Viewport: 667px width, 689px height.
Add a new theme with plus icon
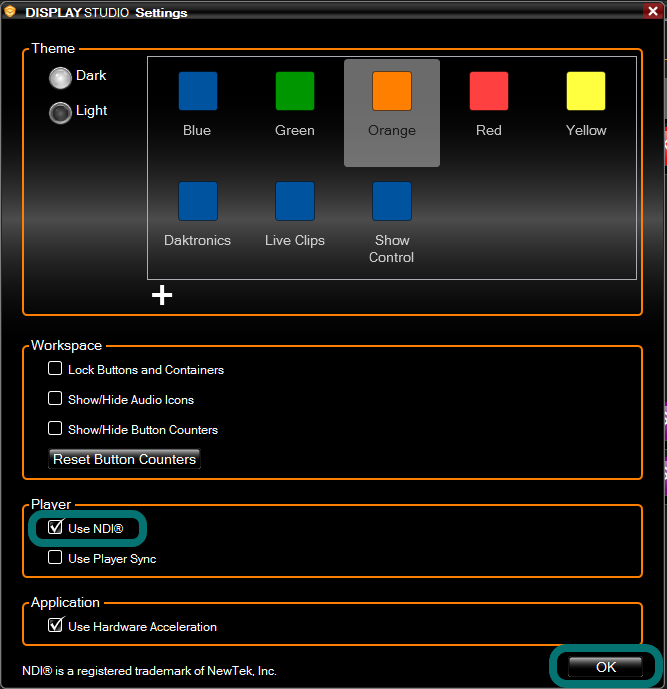(x=162, y=295)
